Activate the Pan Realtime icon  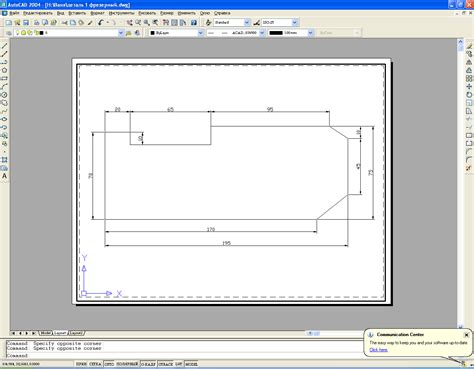129,23
